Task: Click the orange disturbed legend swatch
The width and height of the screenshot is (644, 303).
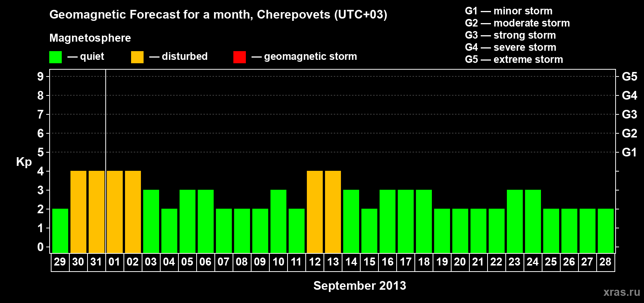Action: [137, 57]
